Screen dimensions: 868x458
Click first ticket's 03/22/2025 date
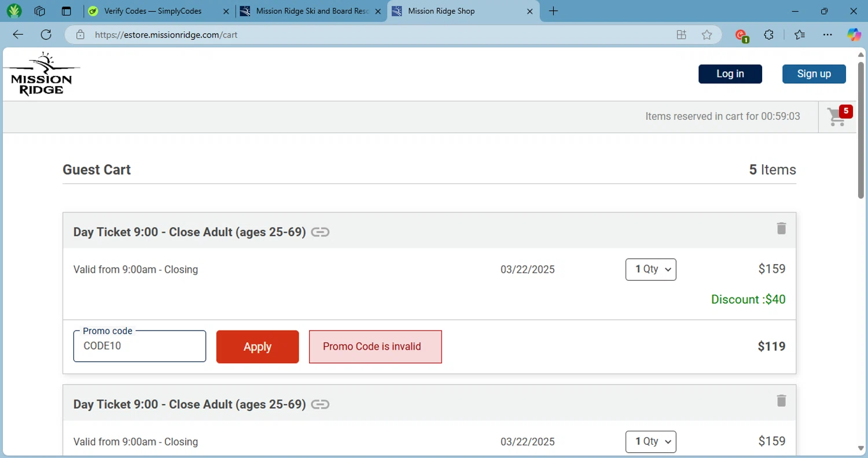[528, 269]
